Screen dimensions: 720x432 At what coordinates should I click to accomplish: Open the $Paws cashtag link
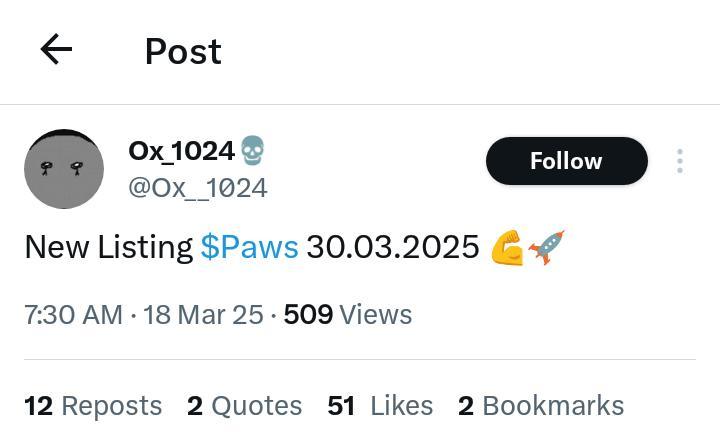coord(249,247)
